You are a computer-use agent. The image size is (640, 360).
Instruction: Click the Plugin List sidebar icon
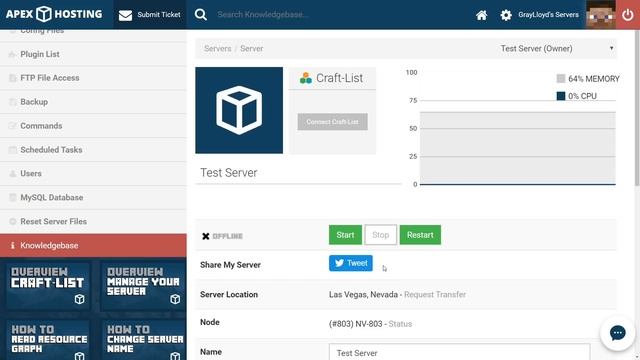point(12,54)
